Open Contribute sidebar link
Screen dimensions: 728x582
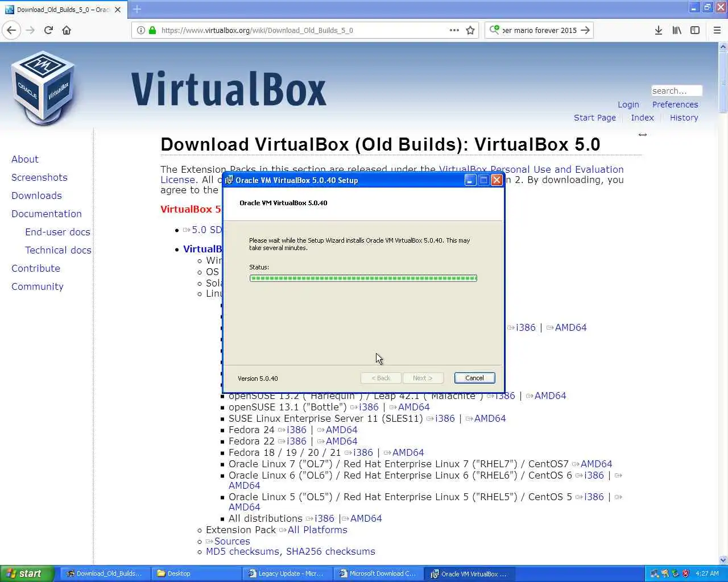(36, 268)
